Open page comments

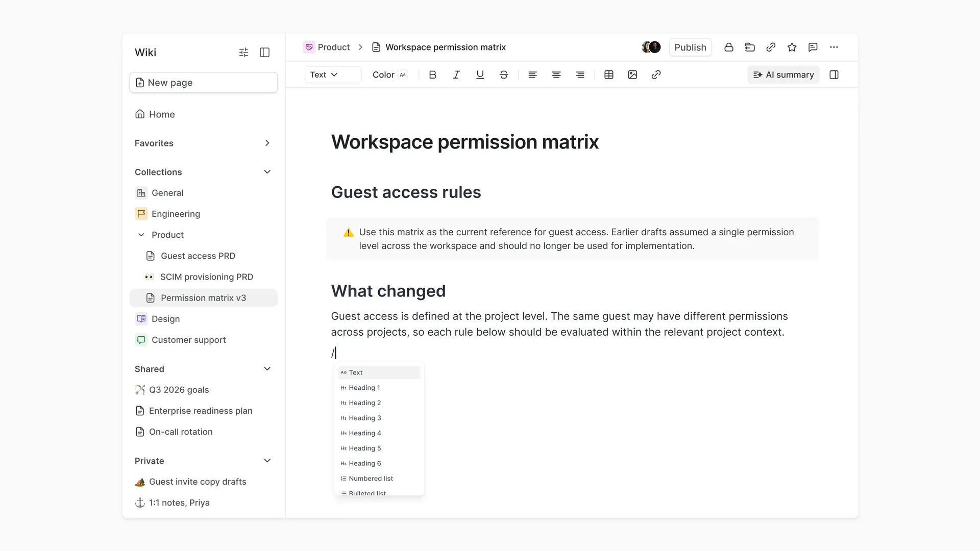coord(813,47)
